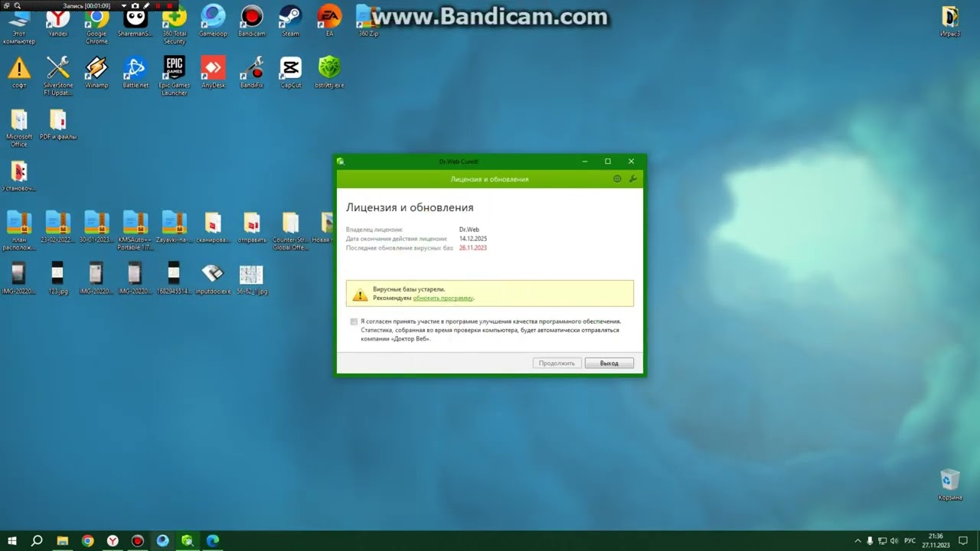Viewport: 980px width, 551px height.
Task: Select the license expiry date '14.12.2025'
Action: [473, 239]
